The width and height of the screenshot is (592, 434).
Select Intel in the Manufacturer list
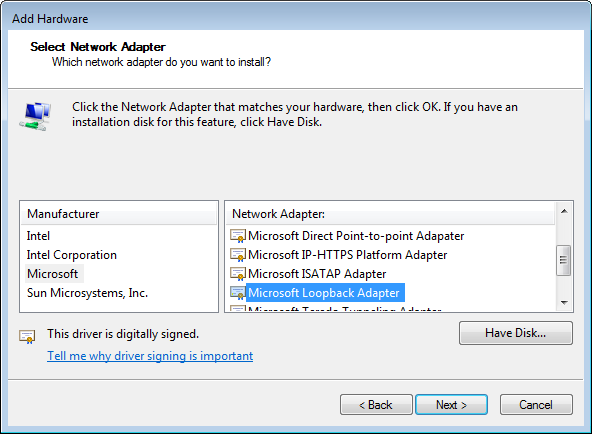click(38, 236)
